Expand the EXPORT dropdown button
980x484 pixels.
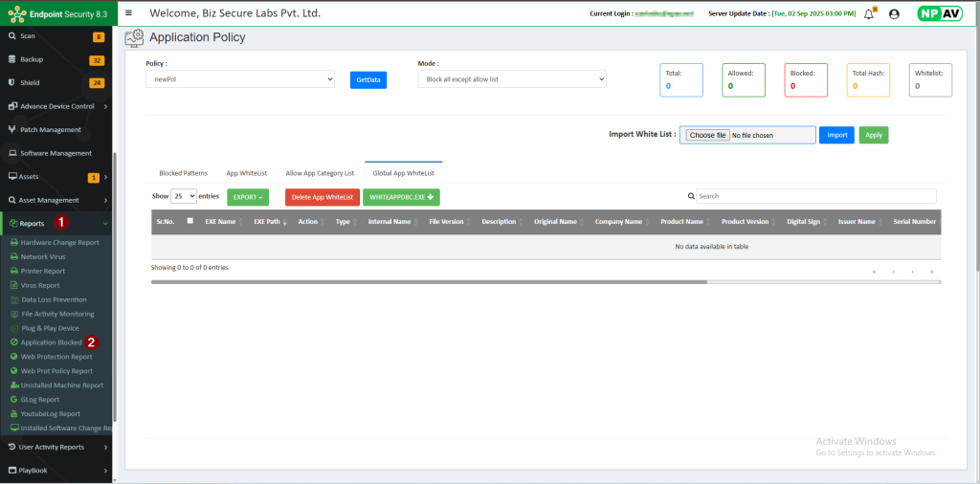pos(248,197)
